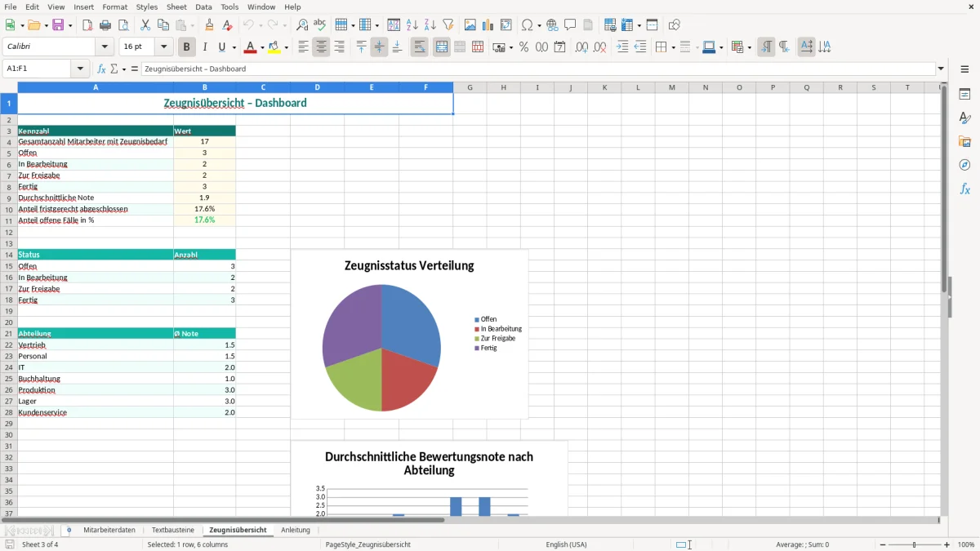The image size is (980, 551).
Task: Click Add Decimal Place icon
Action: tap(581, 47)
